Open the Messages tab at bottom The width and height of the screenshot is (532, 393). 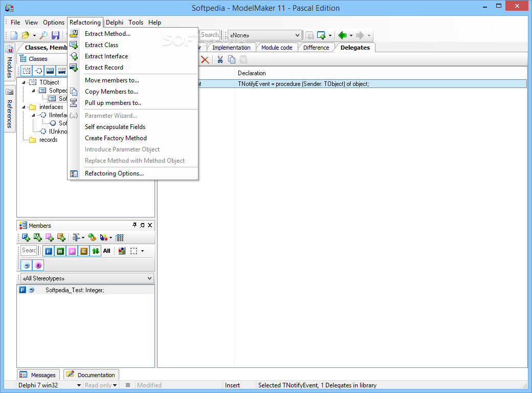click(x=38, y=375)
